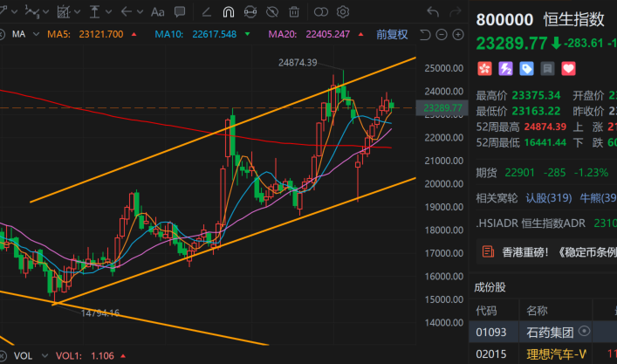This screenshot has width=617, height=364.
Task: Open the 前复权 adjustment selector
Action: click(392, 34)
